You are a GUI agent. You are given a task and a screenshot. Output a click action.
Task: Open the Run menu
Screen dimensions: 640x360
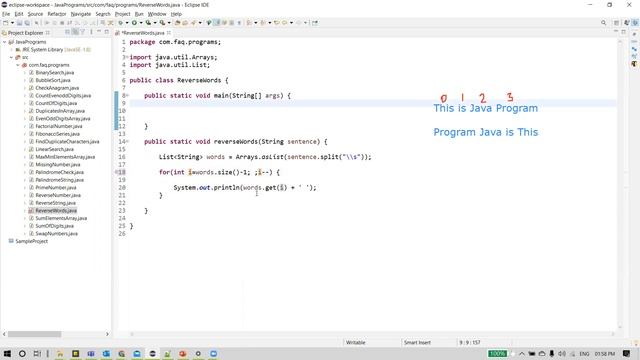139,14
